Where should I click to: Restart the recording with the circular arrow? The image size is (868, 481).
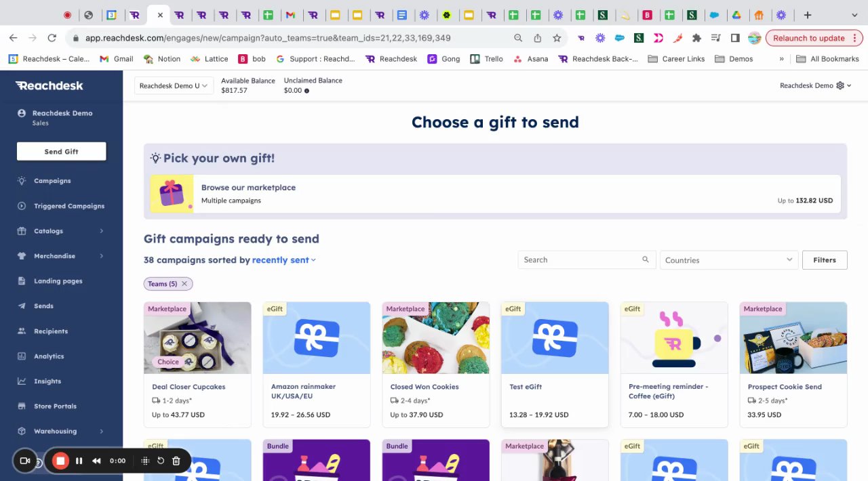pyautogui.click(x=161, y=461)
